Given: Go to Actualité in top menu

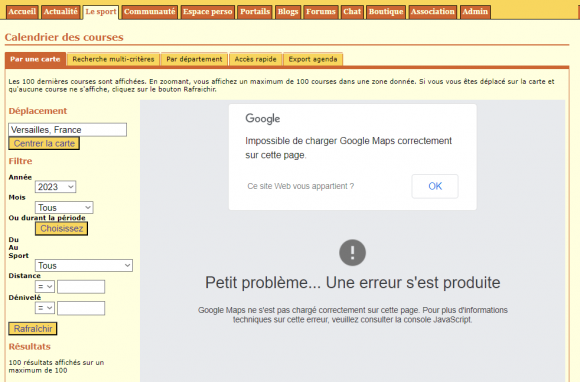Looking at the screenshot, I should [60, 12].
